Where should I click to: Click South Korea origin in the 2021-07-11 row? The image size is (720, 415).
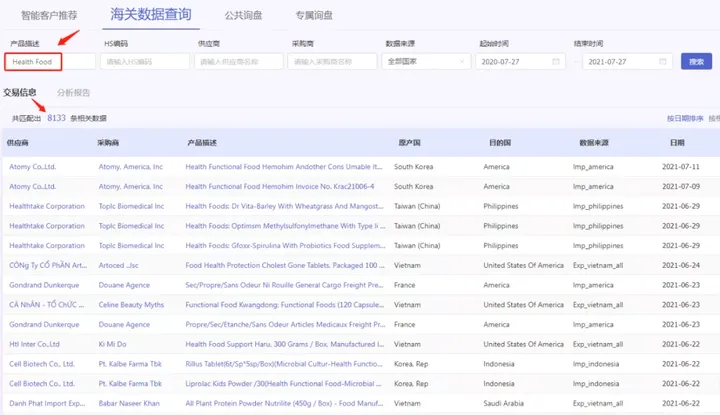414,167
